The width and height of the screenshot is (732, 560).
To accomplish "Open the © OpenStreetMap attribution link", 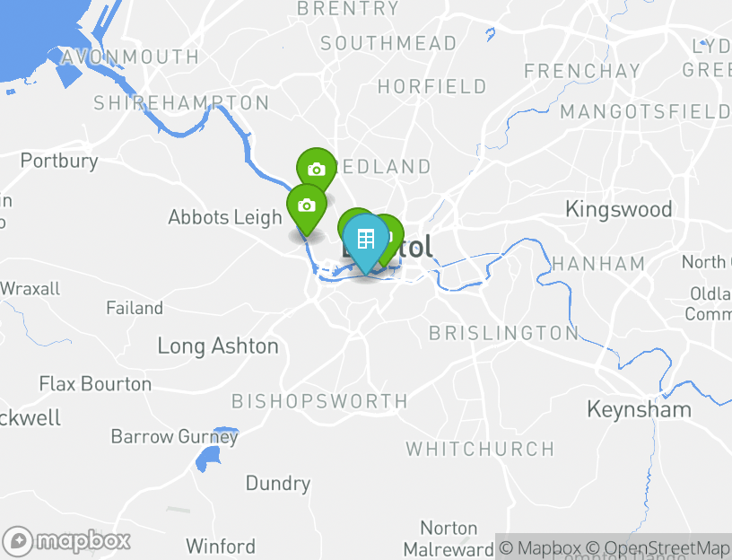I will (658, 547).
